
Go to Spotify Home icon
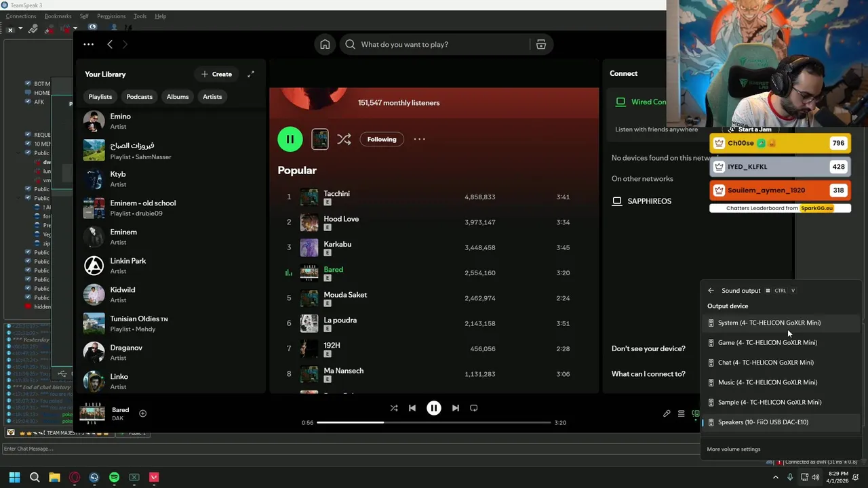325,44
